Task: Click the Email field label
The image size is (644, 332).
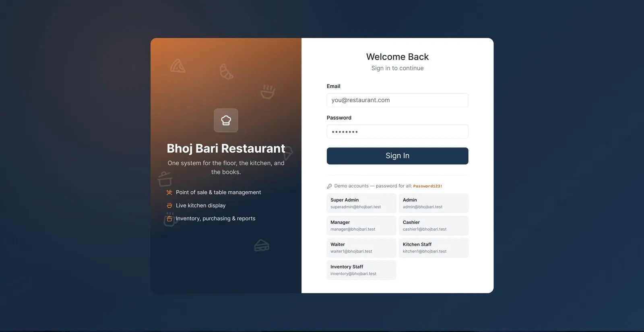Action: click(333, 86)
